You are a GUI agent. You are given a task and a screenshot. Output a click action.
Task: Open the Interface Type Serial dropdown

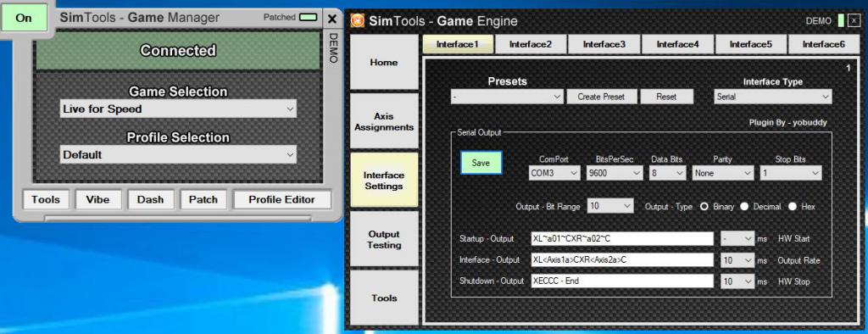click(x=773, y=97)
